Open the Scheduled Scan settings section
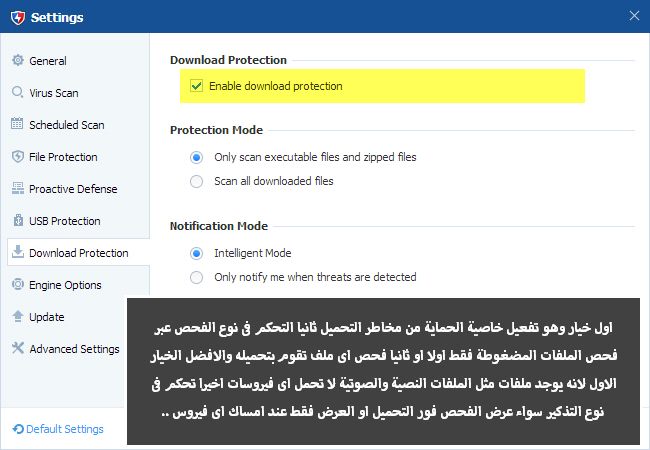The width and height of the screenshot is (650, 450). tap(66, 125)
